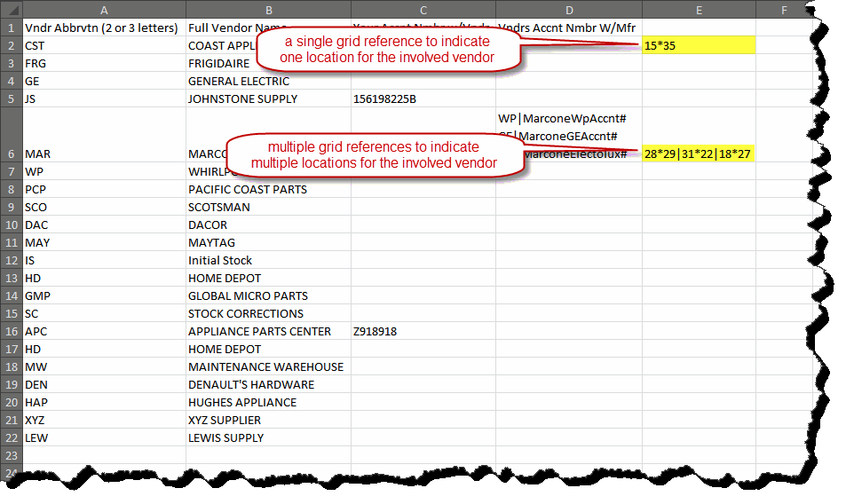
Task: Select the APPLIANCE PARTS CENTER cell
Action: pos(269,332)
